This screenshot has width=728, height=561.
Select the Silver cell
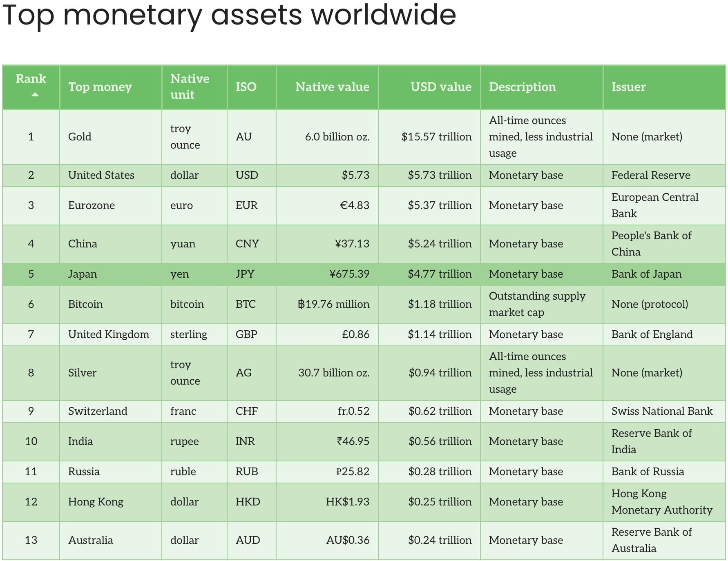110,373
